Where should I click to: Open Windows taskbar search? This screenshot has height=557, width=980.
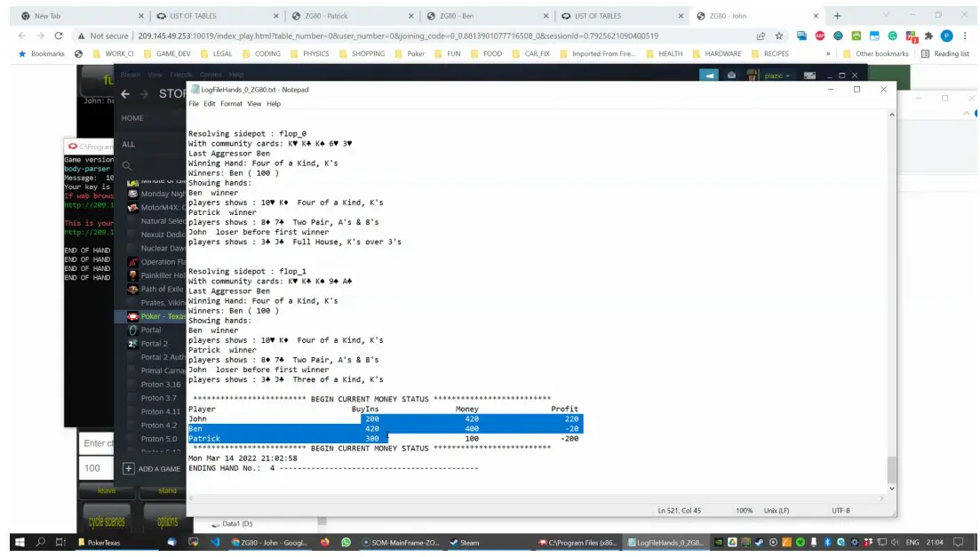[x=41, y=543]
